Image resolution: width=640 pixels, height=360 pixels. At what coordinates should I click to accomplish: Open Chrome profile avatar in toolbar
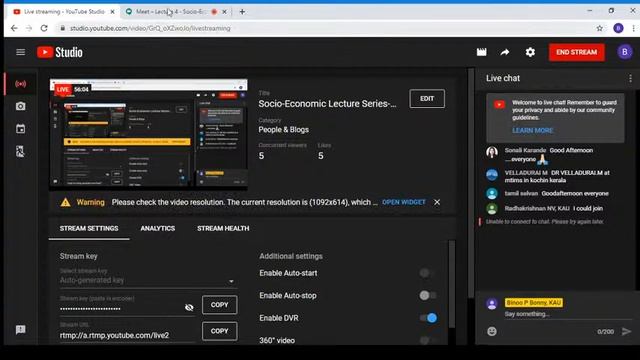click(x=618, y=28)
